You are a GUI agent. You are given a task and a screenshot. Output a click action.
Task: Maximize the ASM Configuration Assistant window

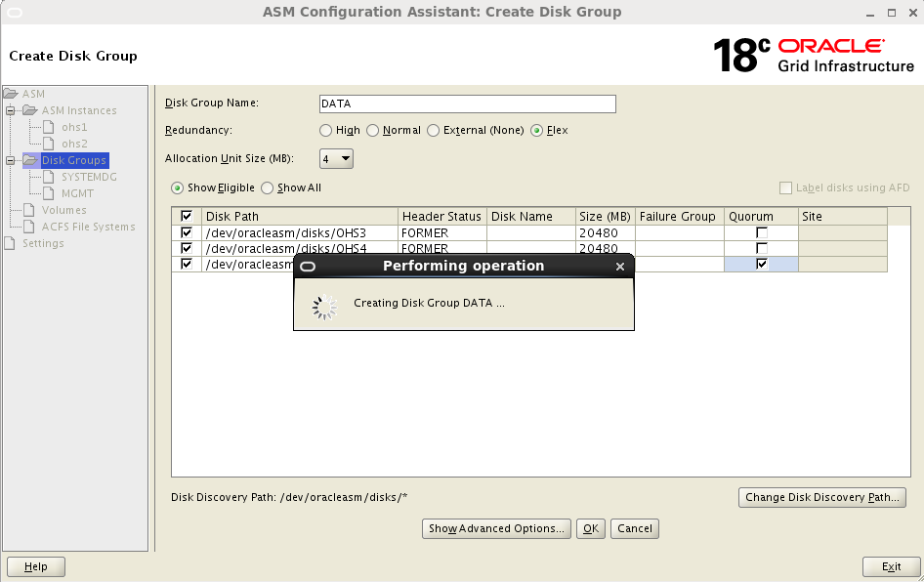(892, 13)
